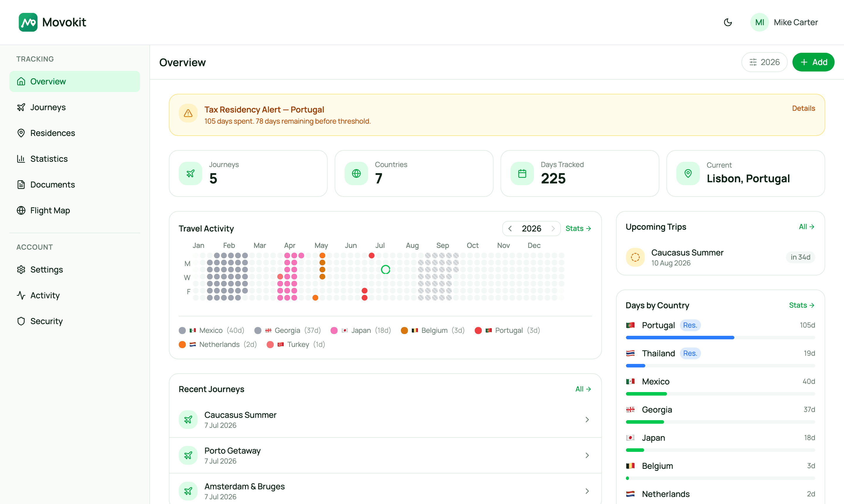Open Documents in the sidebar
Viewport: 844px width, 504px height.
tap(75, 185)
